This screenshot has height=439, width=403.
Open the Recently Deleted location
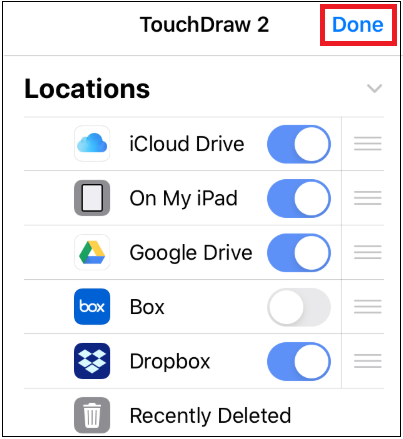[x=204, y=415]
